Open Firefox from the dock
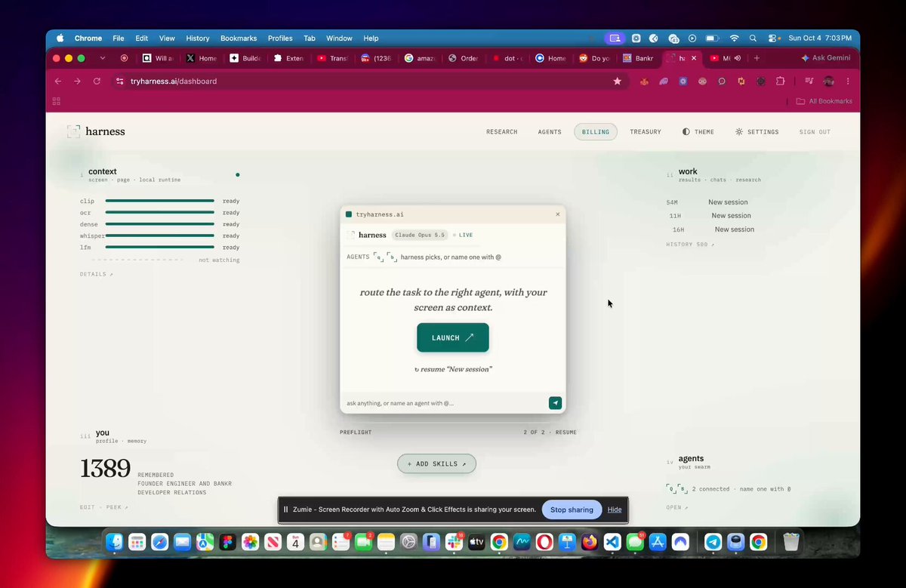Screen dimensions: 906x588 point(590,542)
